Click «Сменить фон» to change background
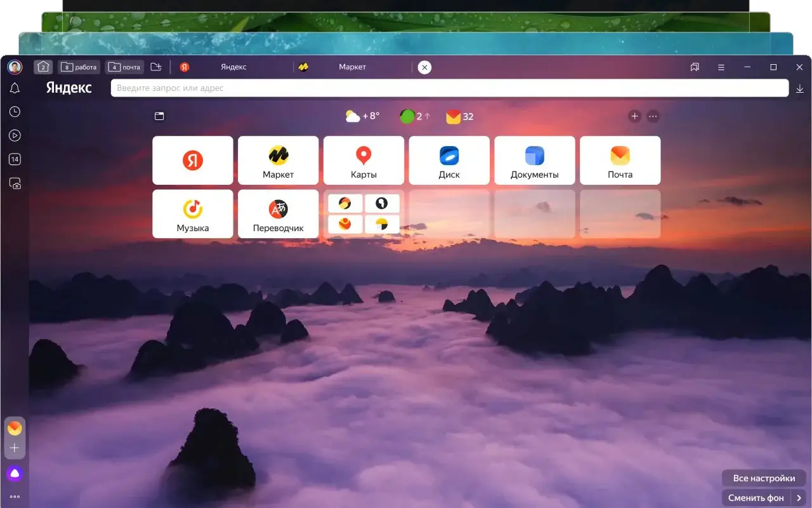Image resolution: width=812 pixels, height=508 pixels. tap(756, 498)
